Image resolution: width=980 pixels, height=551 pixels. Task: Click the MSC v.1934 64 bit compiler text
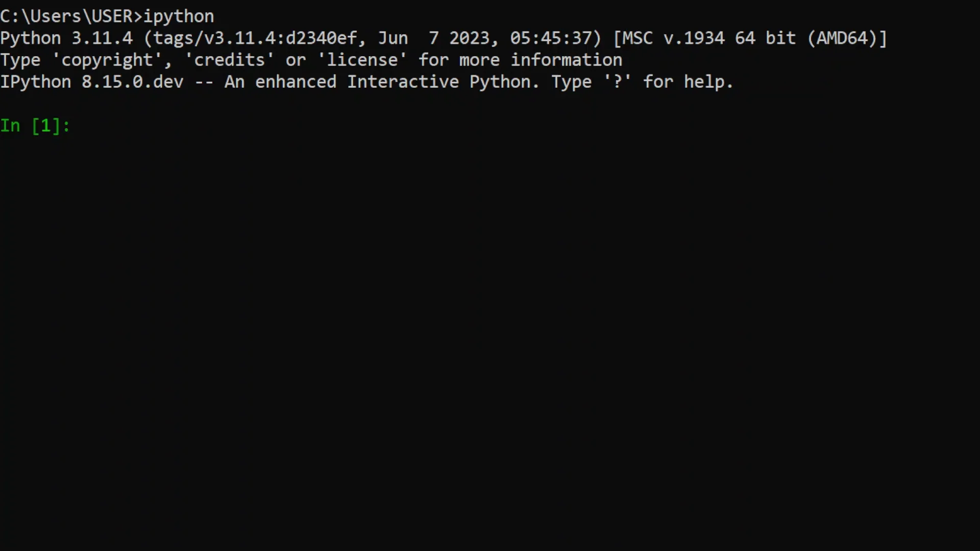coord(709,38)
